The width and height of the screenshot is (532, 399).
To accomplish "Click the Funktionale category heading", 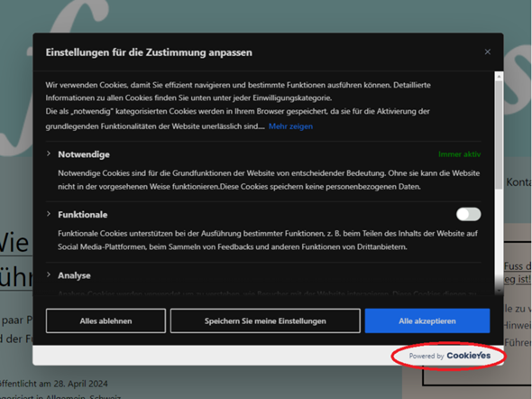I will pyautogui.click(x=82, y=215).
